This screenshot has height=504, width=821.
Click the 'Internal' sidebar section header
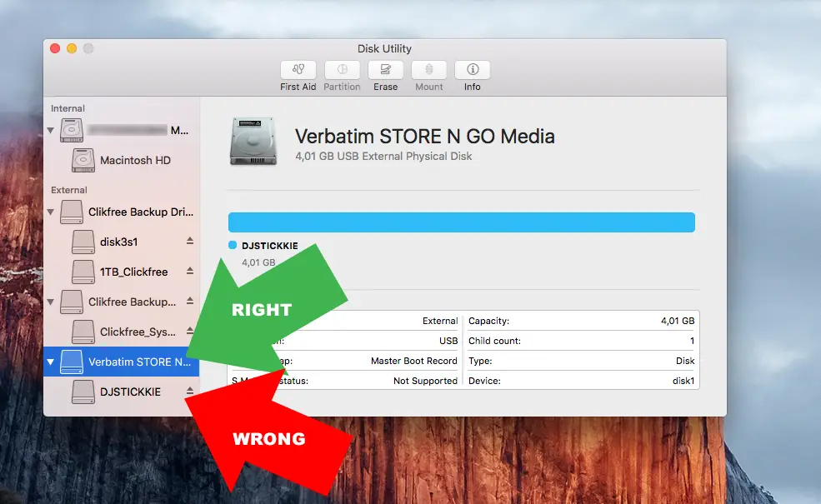point(68,108)
